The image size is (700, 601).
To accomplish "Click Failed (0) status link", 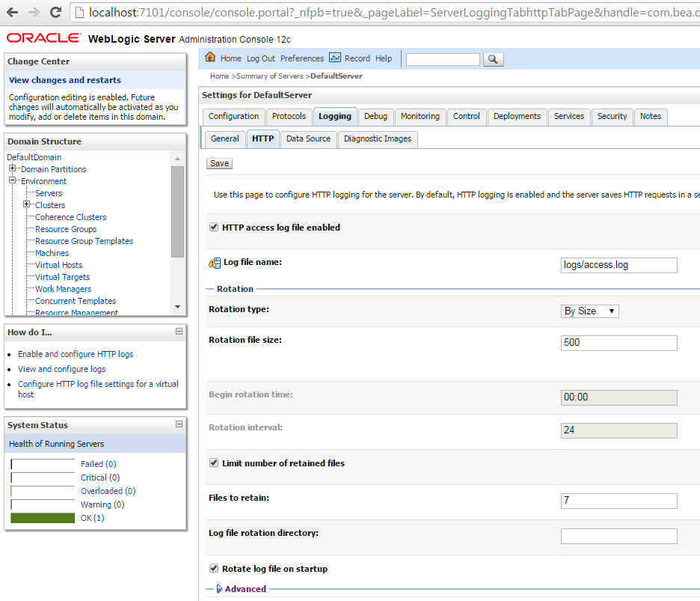I will (98, 464).
